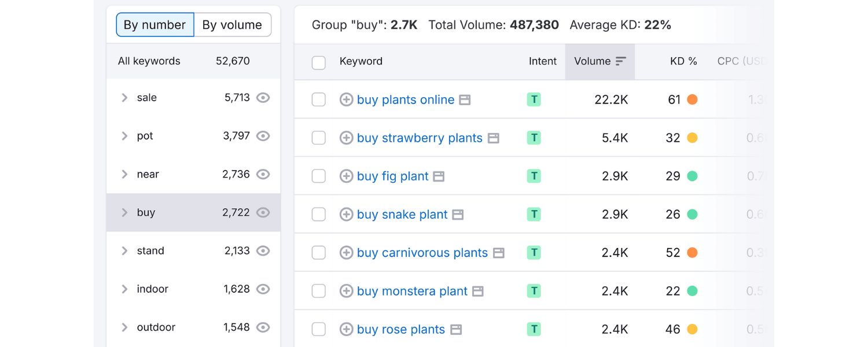Switch to the By volume tab
Viewport: 868px width, 347px height.
[x=231, y=25]
